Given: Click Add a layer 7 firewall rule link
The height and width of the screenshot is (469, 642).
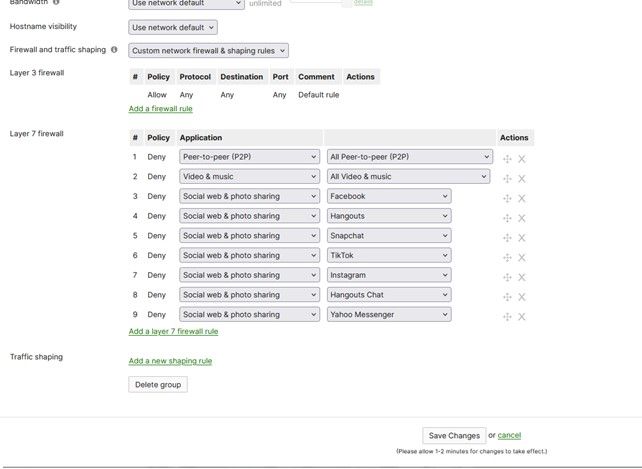Looking at the screenshot, I should click(x=173, y=331).
